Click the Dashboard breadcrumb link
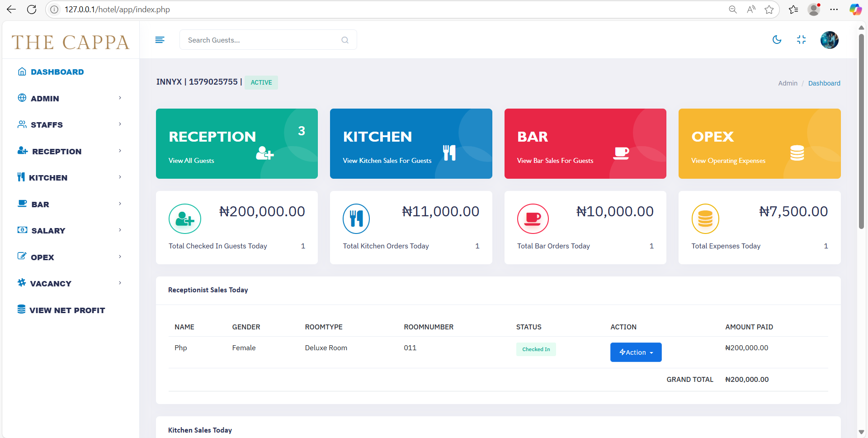Viewport: 868px width, 438px height. (824, 83)
